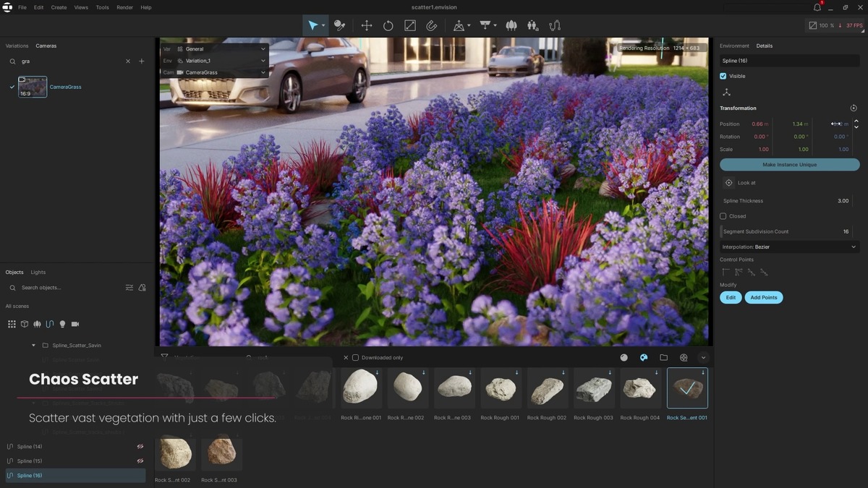
Task: Select the CameraGrass camera thumbnail
Action: coord(33,87)
